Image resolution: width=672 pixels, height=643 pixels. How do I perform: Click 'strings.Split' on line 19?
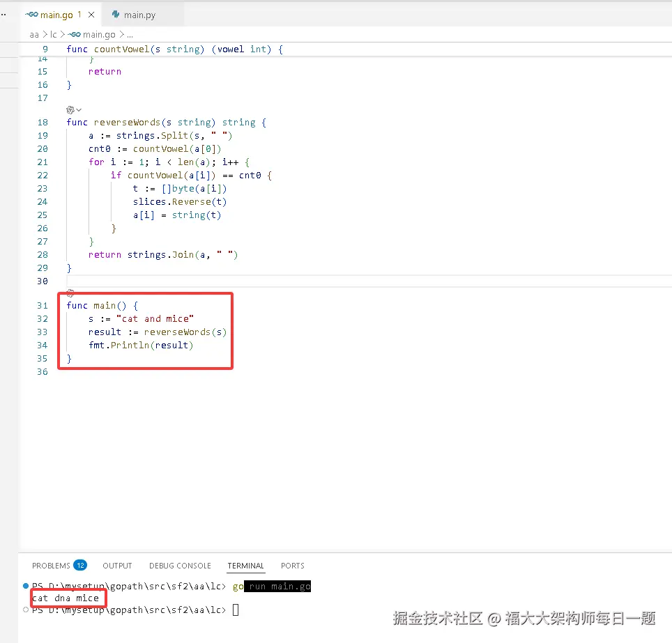tap(152, 135)
